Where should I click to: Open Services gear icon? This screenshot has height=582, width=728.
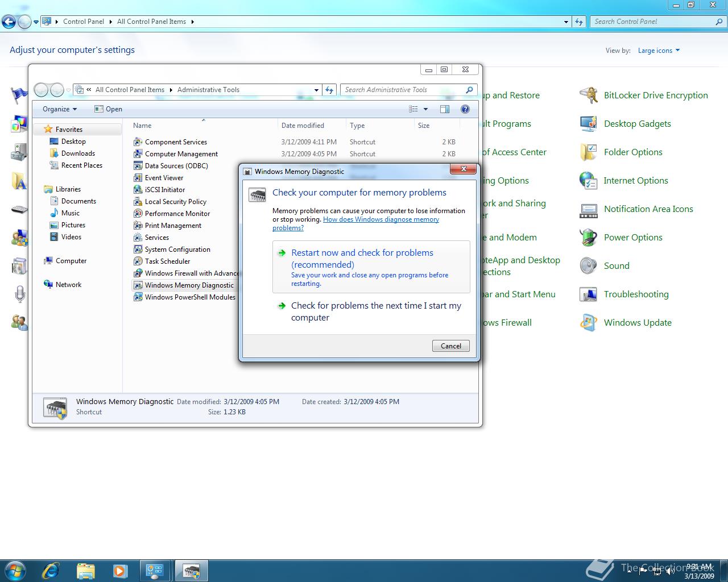[138, 237]
